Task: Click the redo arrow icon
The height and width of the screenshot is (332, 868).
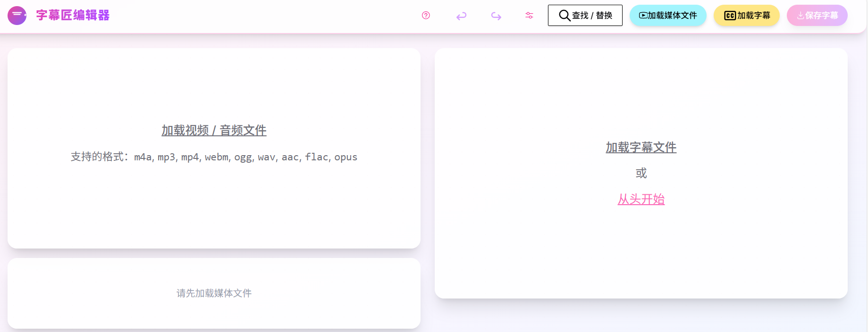Action: [x=496, y=16]
